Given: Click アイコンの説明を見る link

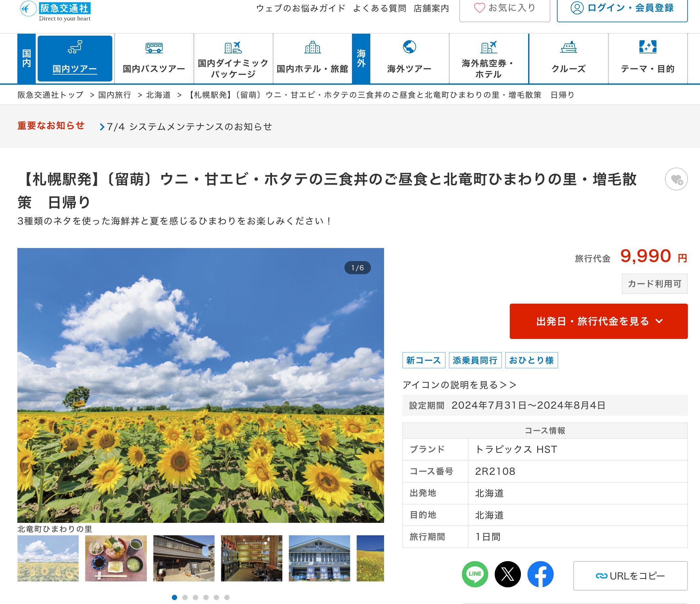Looking at the screenshot, I should 459,385.
